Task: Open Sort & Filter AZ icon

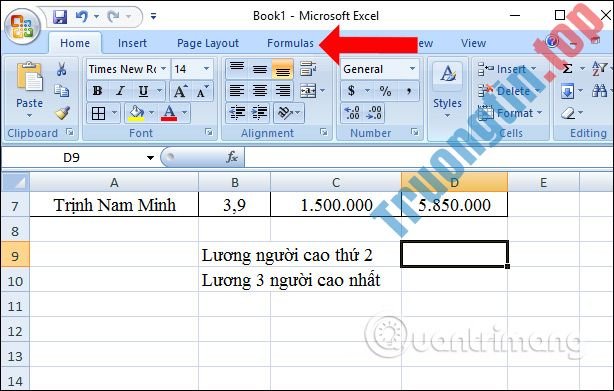Action: click(x=599, y=69)
